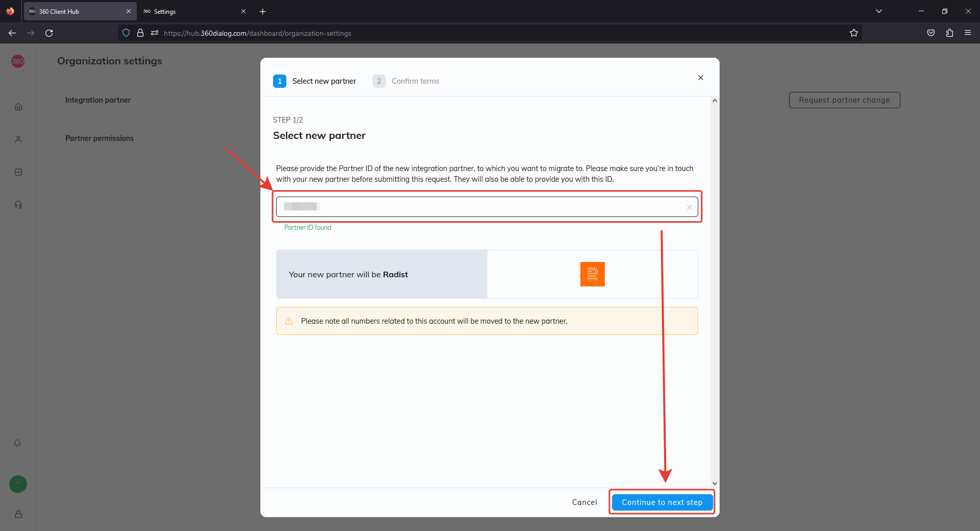Image resolution: width=980 pixels, height=531 pixels.
Task: Bookmark this page with star icon
Action: [854, 33]
